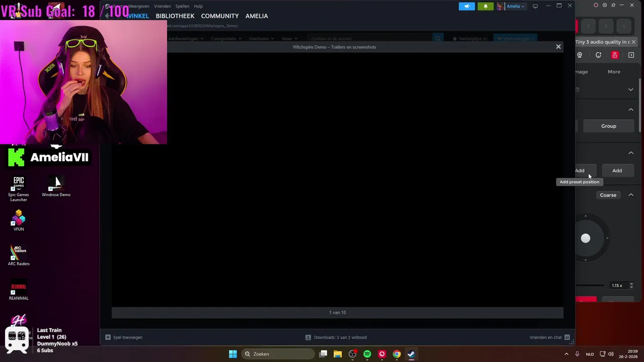
Task: Go to the COMMUNITY tab
Action: pos(220,16)
